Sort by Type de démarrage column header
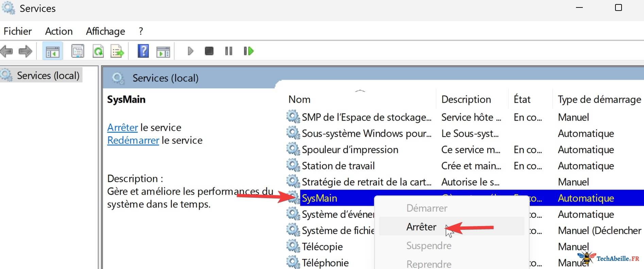The width and height of the screenshot is (644, 269). click(x=599, y=99)
